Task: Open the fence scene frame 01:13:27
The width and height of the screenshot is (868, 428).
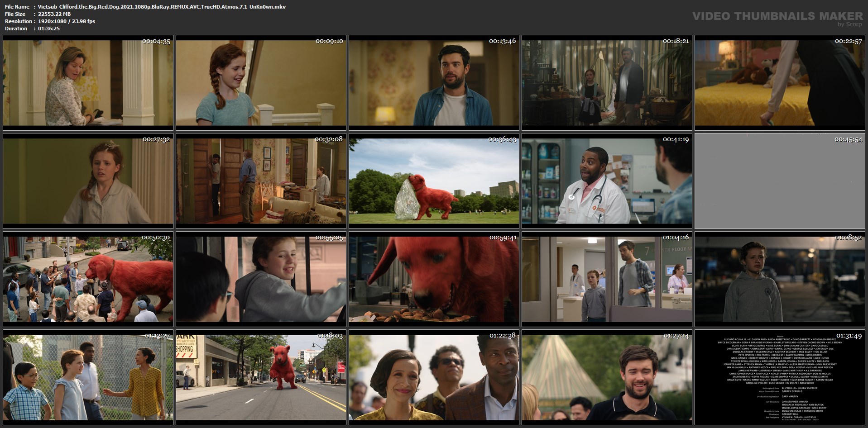Action: point(88,377)
